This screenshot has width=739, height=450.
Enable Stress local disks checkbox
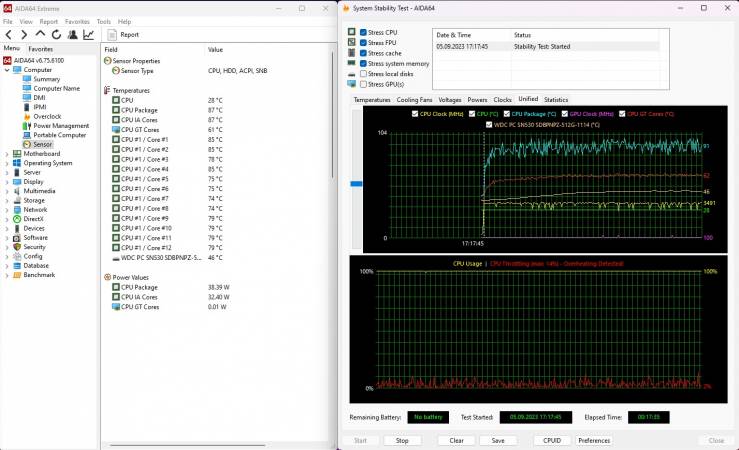pos(363,74)
